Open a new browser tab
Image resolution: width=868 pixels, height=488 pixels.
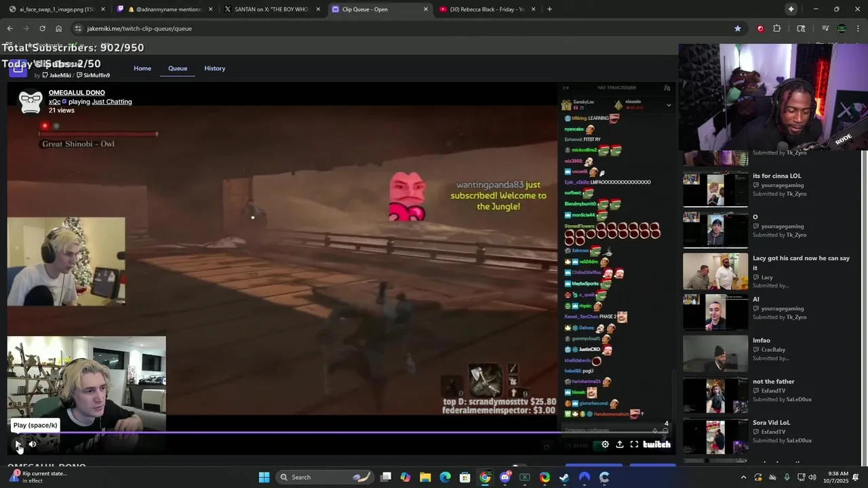pos(549,9)
